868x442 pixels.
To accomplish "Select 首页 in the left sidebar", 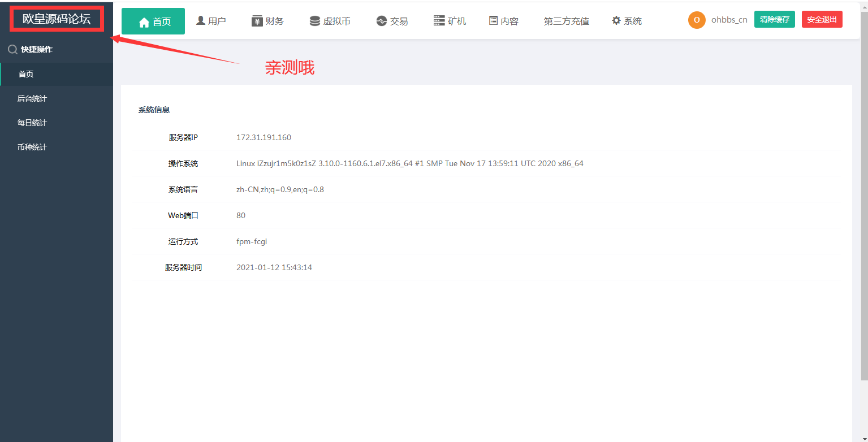I will [26, 74].
